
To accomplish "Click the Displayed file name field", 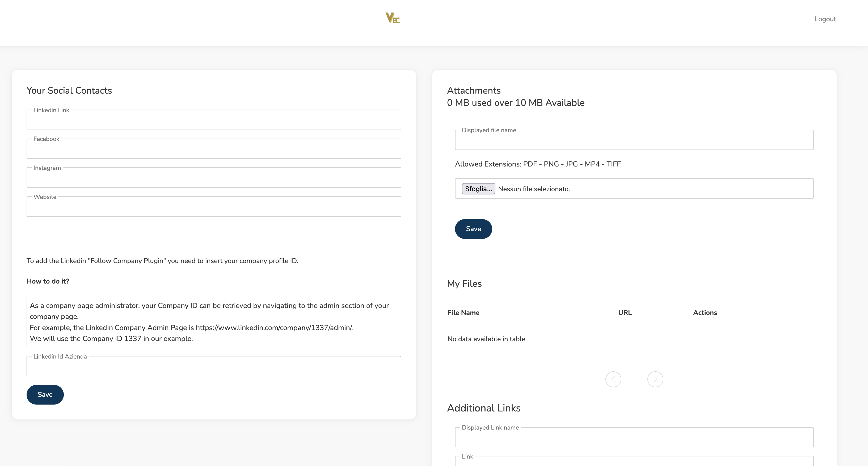I will pyautogui.click(x=634, y=140).
